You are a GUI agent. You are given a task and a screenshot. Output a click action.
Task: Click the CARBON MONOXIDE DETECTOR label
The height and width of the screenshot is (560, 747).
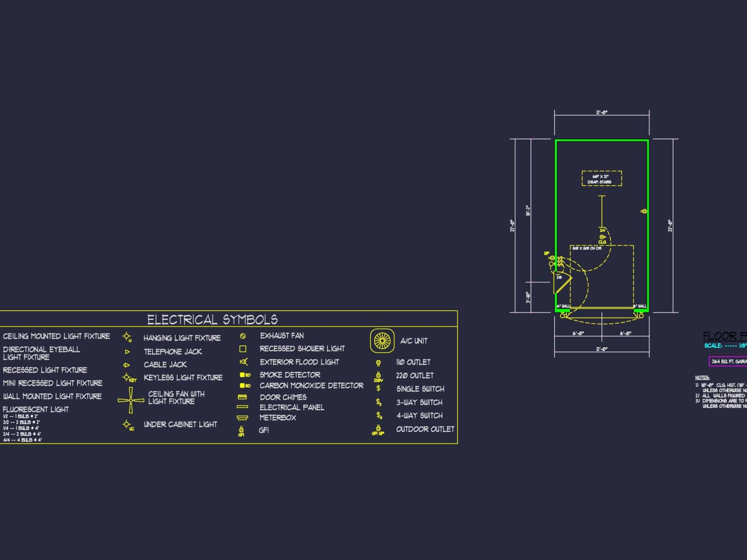(x=312, y=386)
